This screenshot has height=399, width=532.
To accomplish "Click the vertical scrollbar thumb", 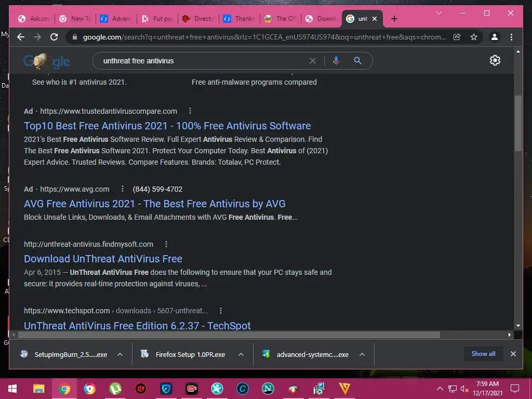I will click(518, 123).
